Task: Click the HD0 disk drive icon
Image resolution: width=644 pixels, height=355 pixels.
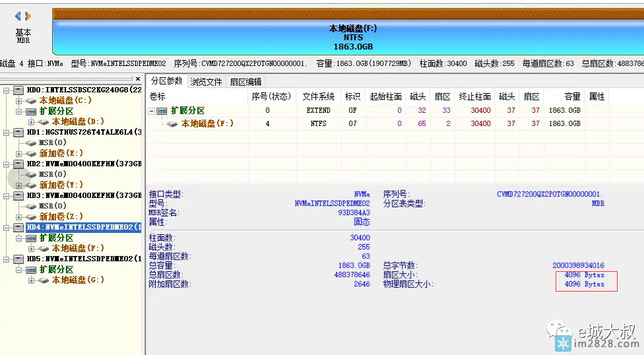Action: [x=18, y=90]
